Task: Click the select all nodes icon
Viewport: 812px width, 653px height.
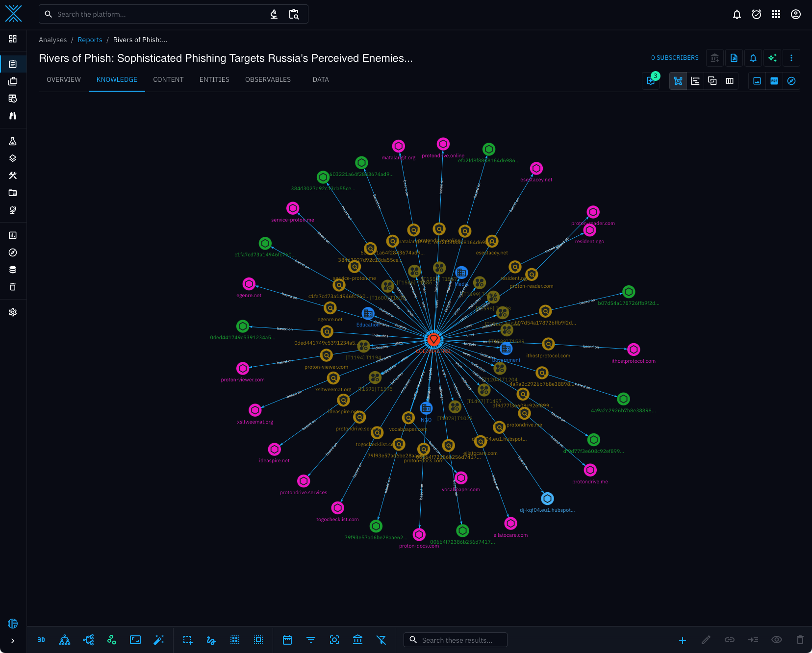Action: [x=235, y=640]
